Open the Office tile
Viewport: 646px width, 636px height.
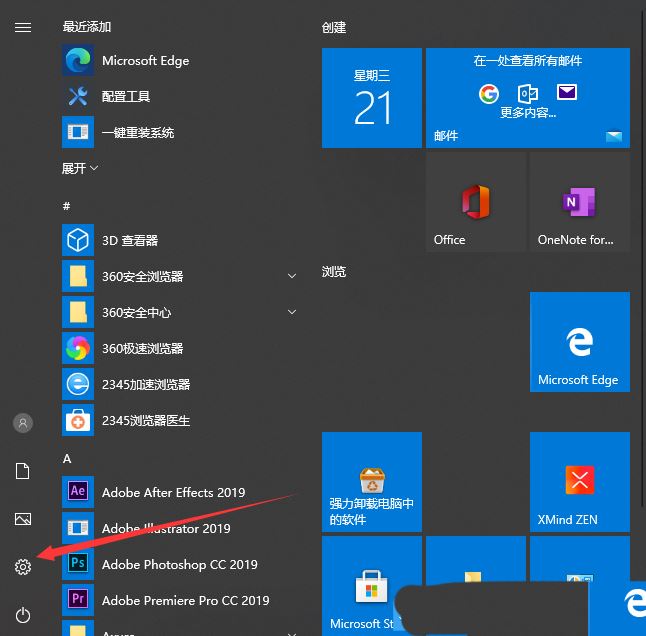(474, 202)
